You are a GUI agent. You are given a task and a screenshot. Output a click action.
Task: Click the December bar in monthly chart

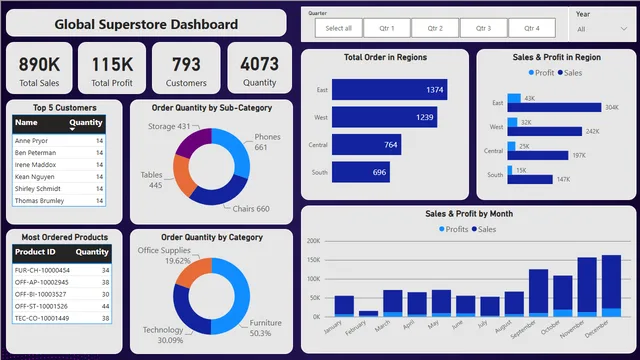[611, 286]
